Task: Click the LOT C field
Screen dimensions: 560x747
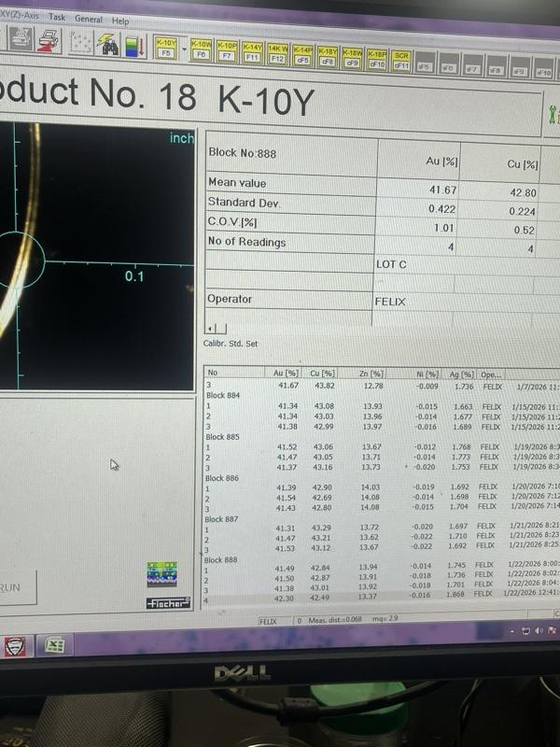Action: tap(392, 265)
